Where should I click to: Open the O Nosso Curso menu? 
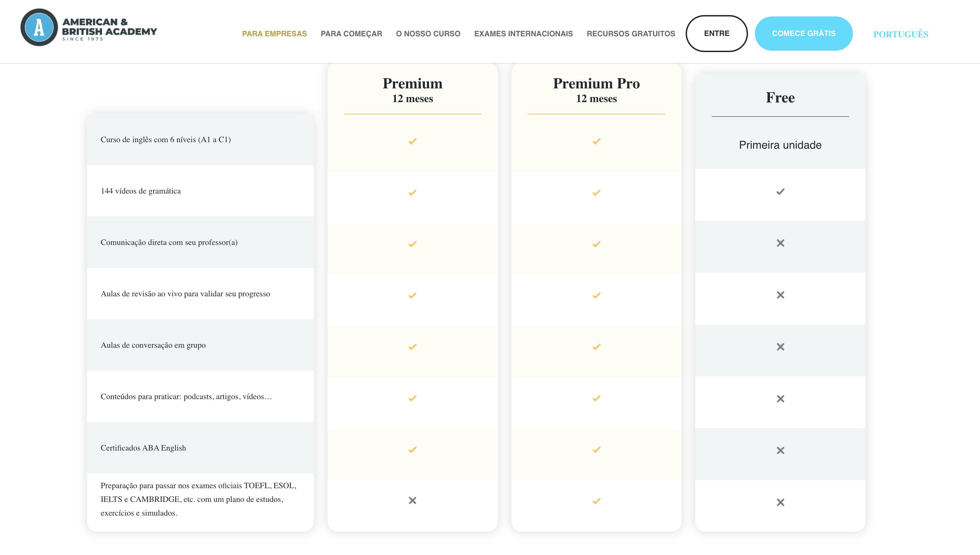(x=428, y=34)
